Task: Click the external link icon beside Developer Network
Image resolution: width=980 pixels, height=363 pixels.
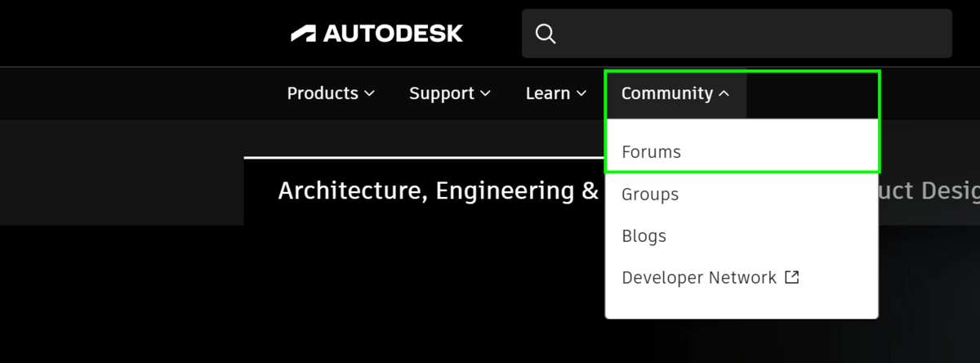Action: pos(791,277)
